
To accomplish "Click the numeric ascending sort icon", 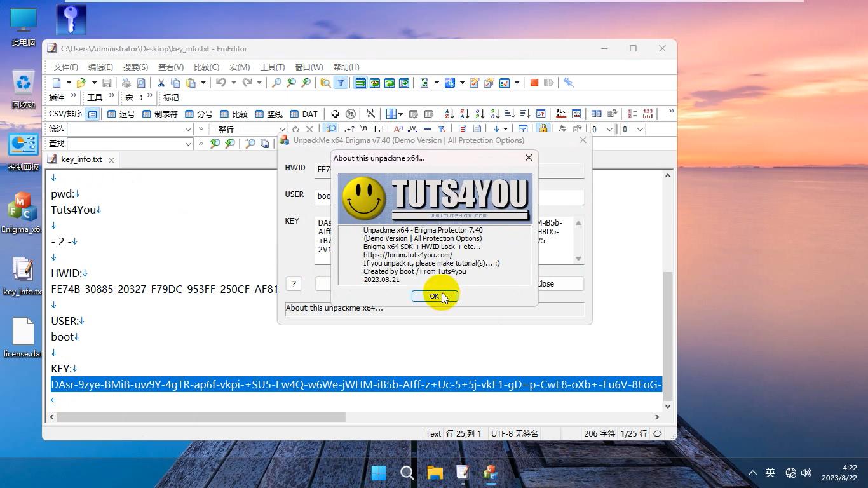I will [x=480, y=114].
